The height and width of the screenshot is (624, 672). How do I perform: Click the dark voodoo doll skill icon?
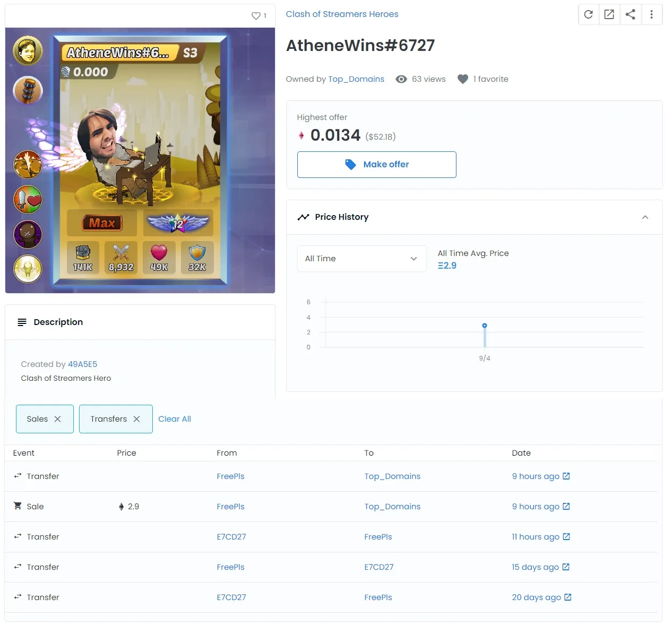tap(28, 234)
